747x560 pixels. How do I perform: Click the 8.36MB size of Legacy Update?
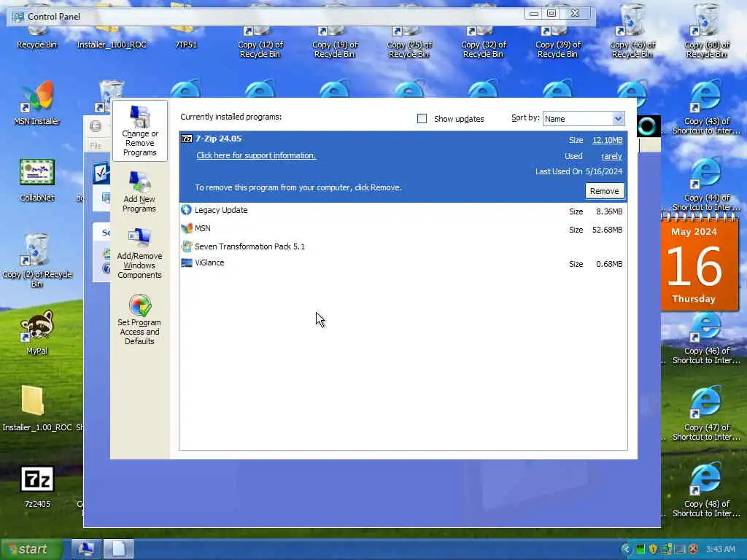(x=609, y=211)
